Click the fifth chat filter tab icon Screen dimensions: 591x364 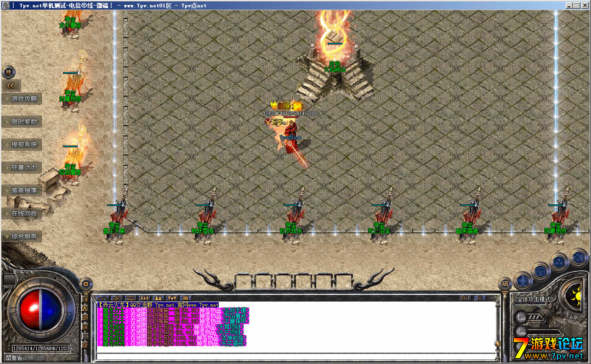(x=158, y=298)
